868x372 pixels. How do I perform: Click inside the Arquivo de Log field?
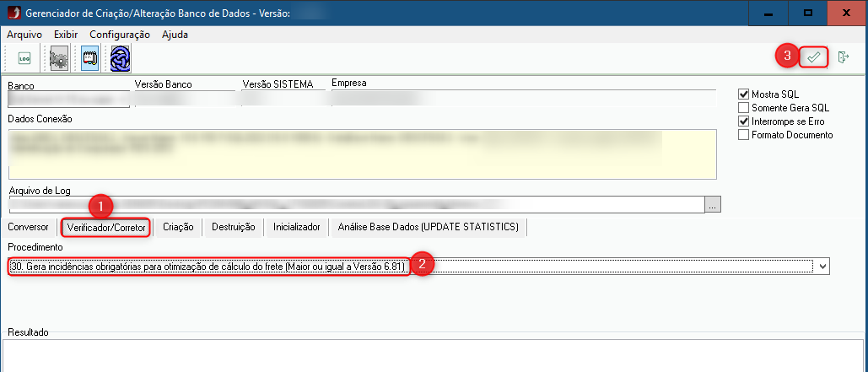click(x=354, y=205)
